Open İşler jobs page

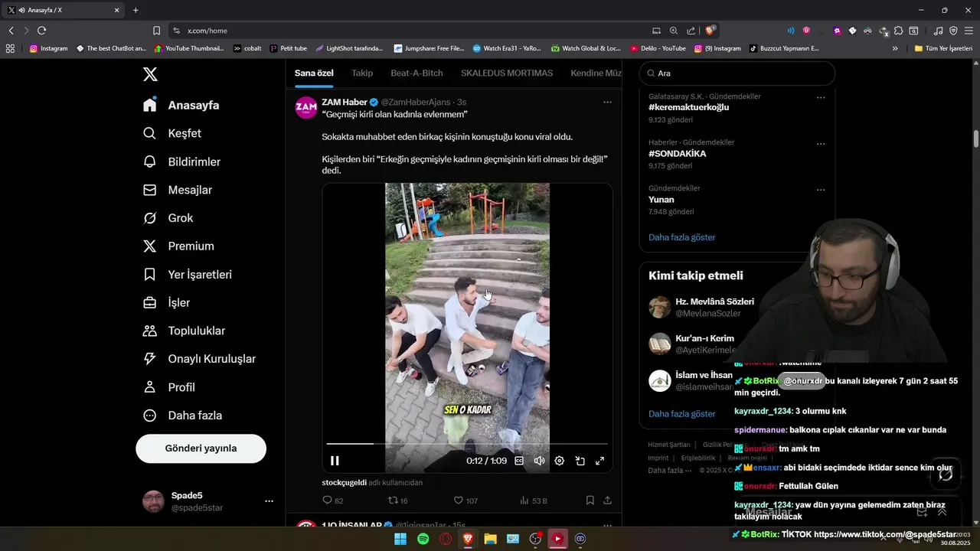(166, 302)
